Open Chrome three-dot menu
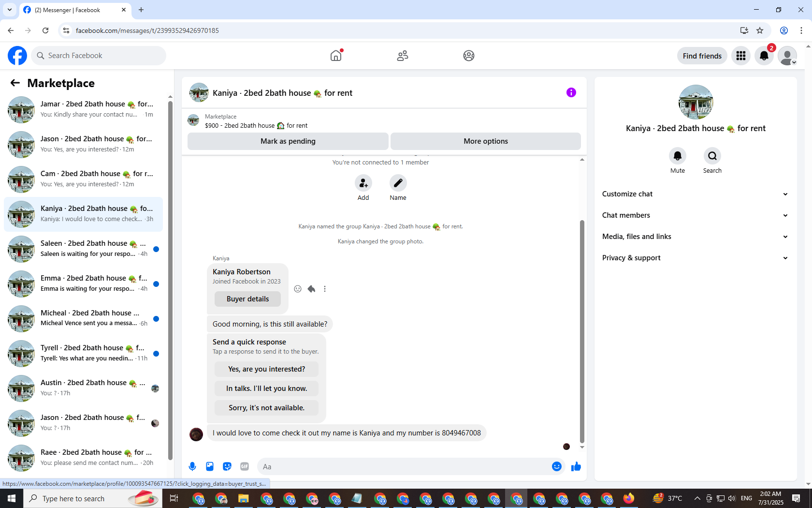Screen dimensions: 812x508 (801, 30)
